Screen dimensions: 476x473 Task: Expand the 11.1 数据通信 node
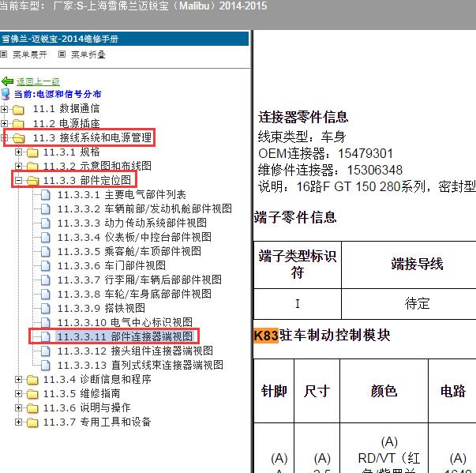click(x=4, y=109)
